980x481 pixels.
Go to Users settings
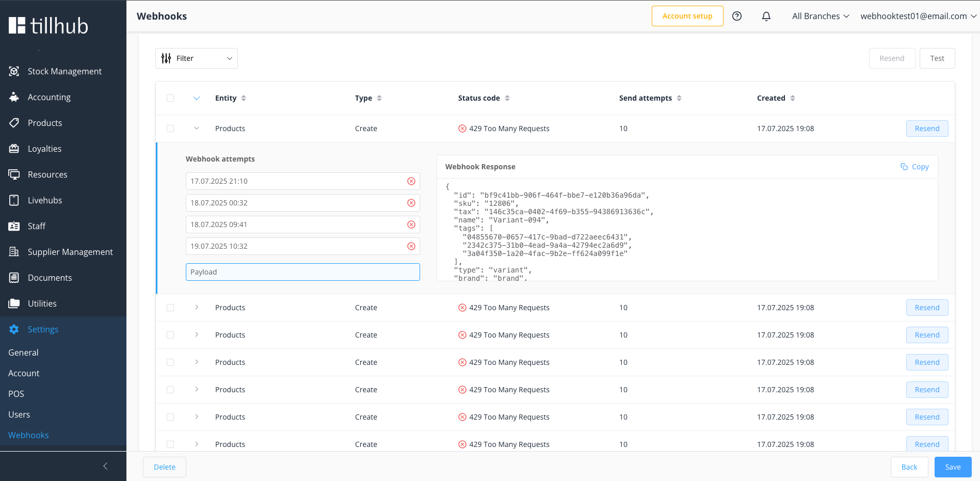tap(19, 414)
